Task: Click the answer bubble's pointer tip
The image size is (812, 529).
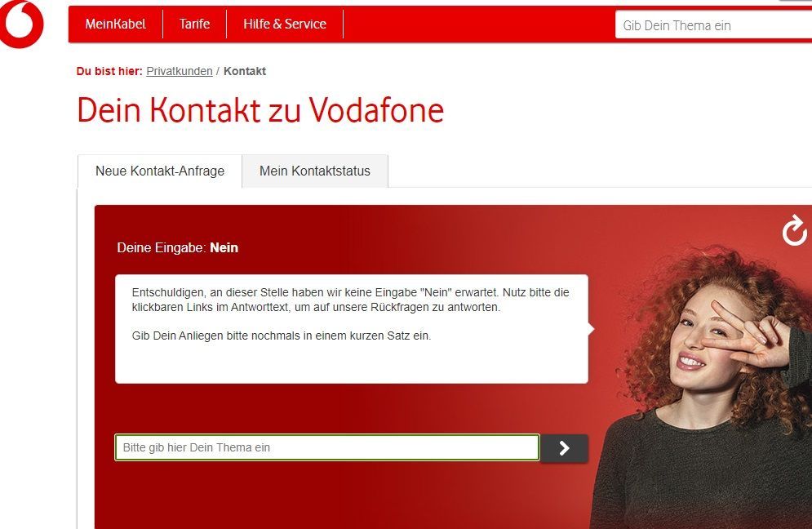Action: pos(592,328)
